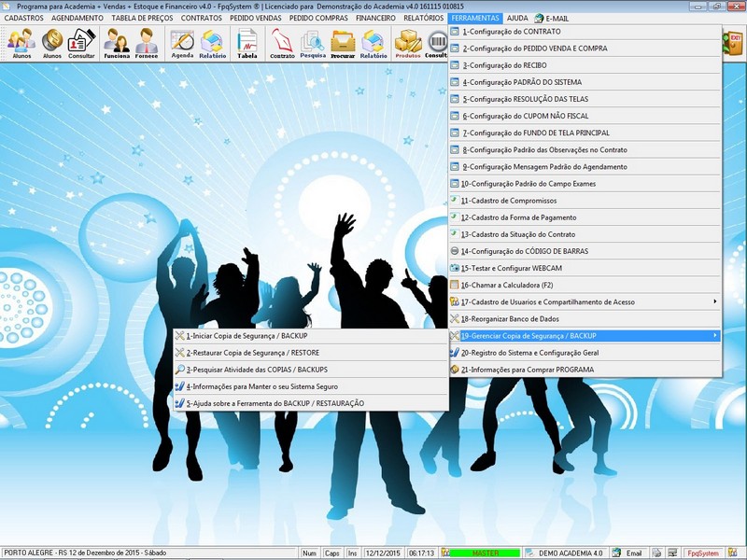The width and height of the screenshot is (747, 560).
Task: Select 16-Chamar a Calculadora (F2)
Action: (x=585, y=285)
